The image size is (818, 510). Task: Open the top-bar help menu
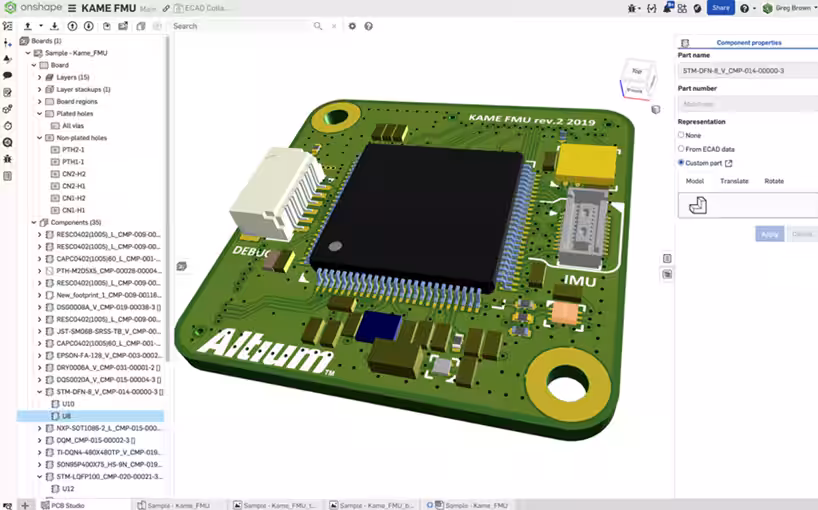pyautogui.click(x=747, y=8)
